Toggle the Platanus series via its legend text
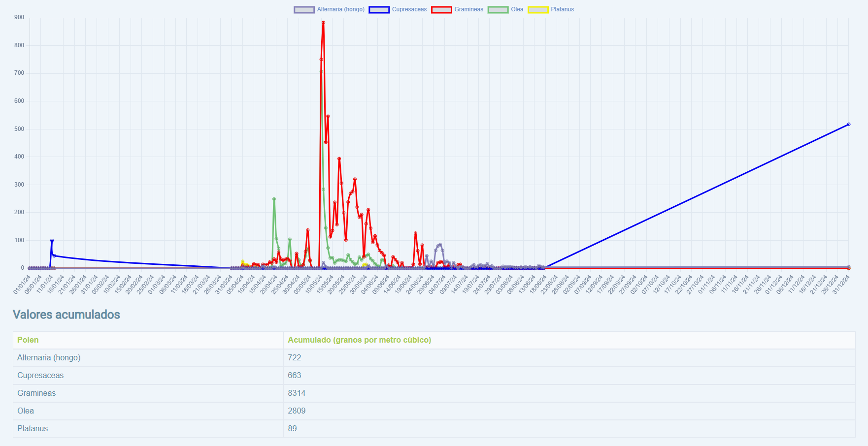 click(x=562, y=10)
